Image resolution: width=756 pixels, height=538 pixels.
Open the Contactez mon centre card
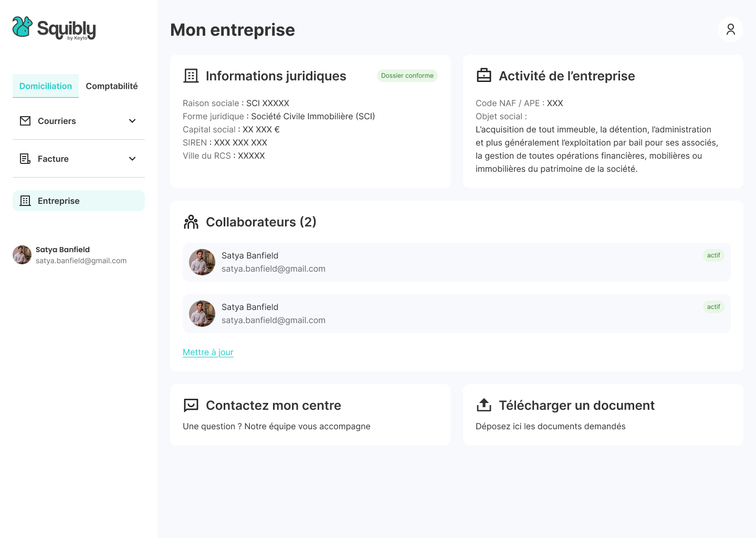[310, 415]
